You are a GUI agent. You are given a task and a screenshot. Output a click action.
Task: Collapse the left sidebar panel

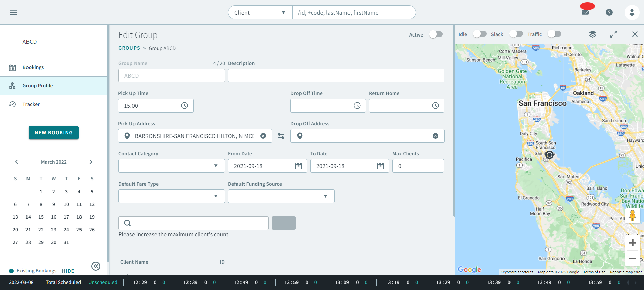96,266
